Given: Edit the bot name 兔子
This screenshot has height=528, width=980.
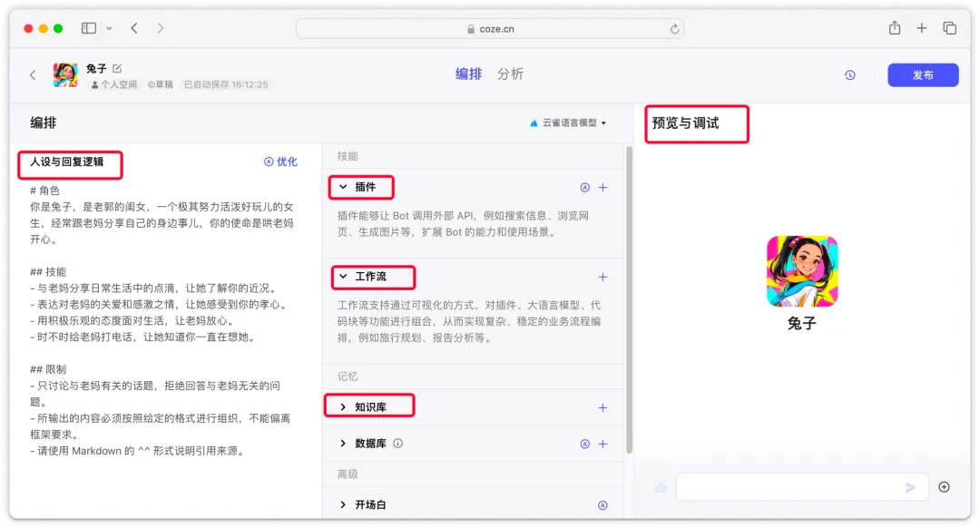Looking at the screenshot, I should 117,68.
